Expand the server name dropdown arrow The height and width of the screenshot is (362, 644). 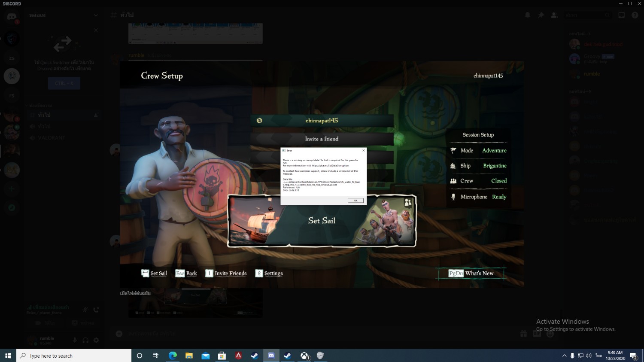[x=96, y=15]
